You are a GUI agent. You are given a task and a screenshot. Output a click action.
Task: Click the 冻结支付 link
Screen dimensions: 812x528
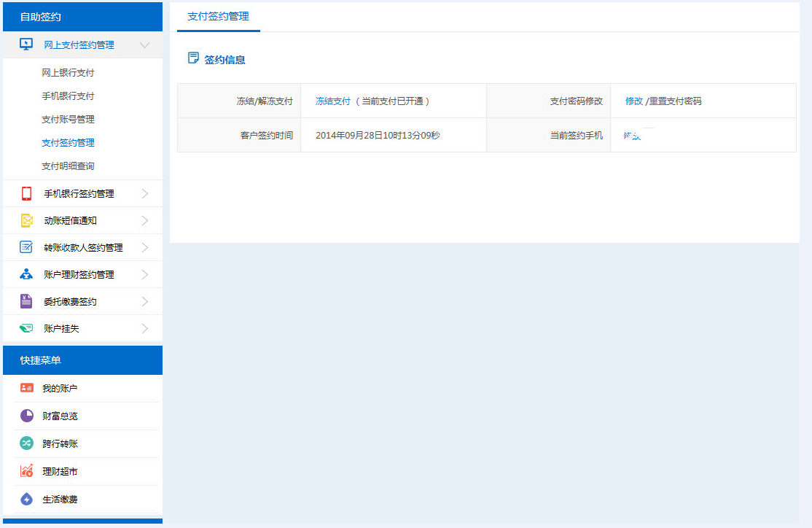pos(333,101)
